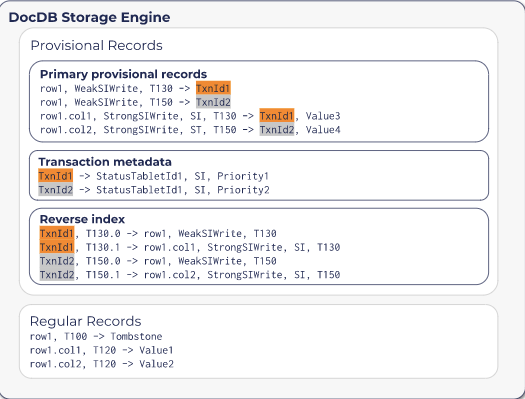
Task: Click orange TxnId1 in Transaction metadata
Action: tap(56, 176)
